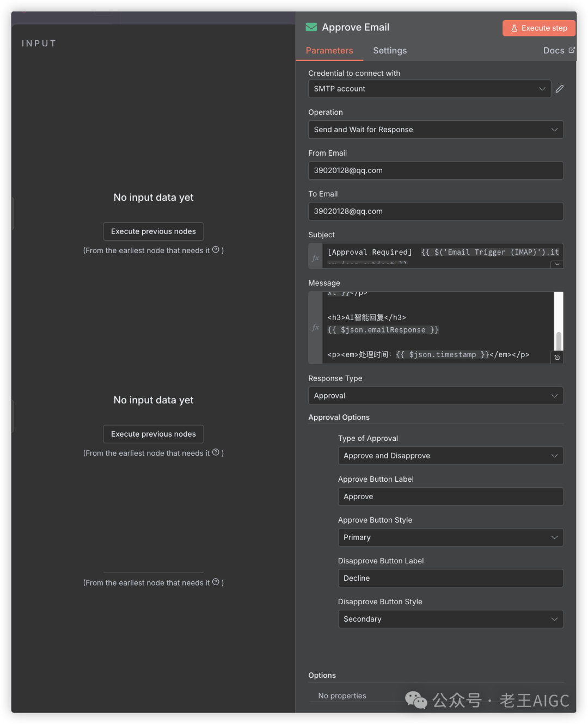Screen dimensions: 588x724
Task: Click the Approve Button Label field
Action: pos(450,496)
